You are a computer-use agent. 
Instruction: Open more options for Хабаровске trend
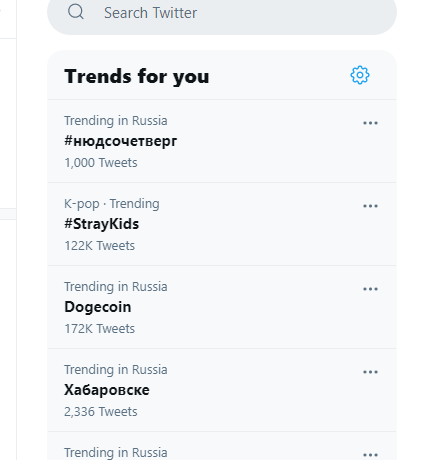coord(370,372)
